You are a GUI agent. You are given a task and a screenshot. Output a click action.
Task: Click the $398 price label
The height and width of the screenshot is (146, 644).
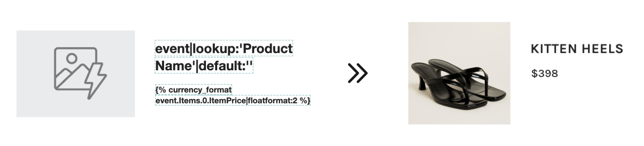pos(545,73)
